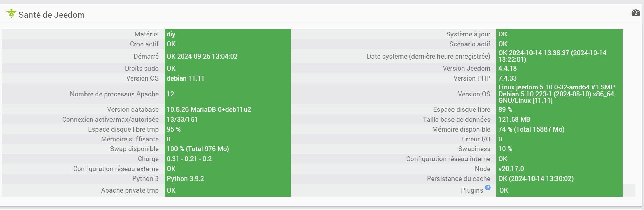Click the benchmark gauge icon in the header
Screen dimensions: 644x210
pyautogui.click(x=635, y=13)
